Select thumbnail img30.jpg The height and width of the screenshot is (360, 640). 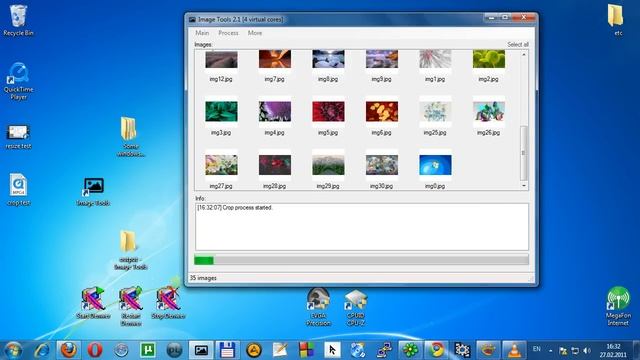point(382,170)
